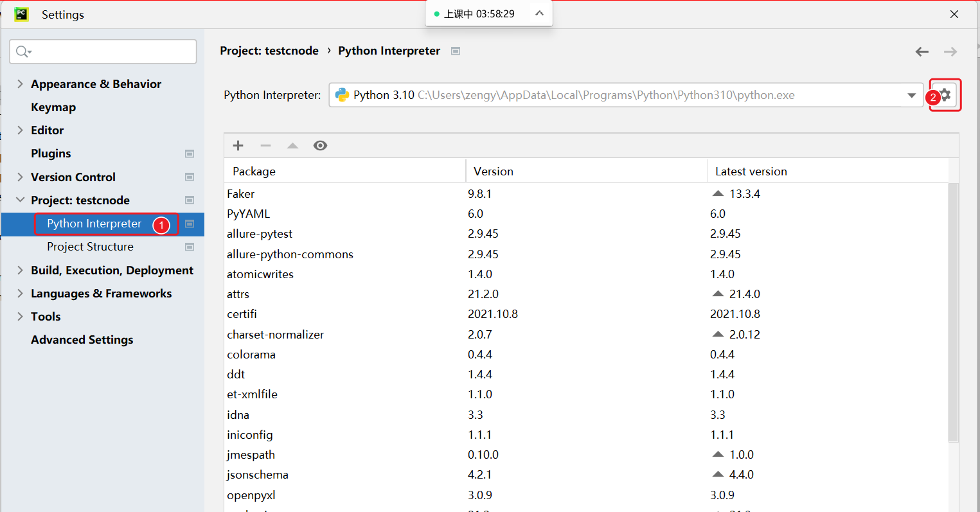Click the upgrade arrow next to attrs 21.4.0

[x=718, y=294]
